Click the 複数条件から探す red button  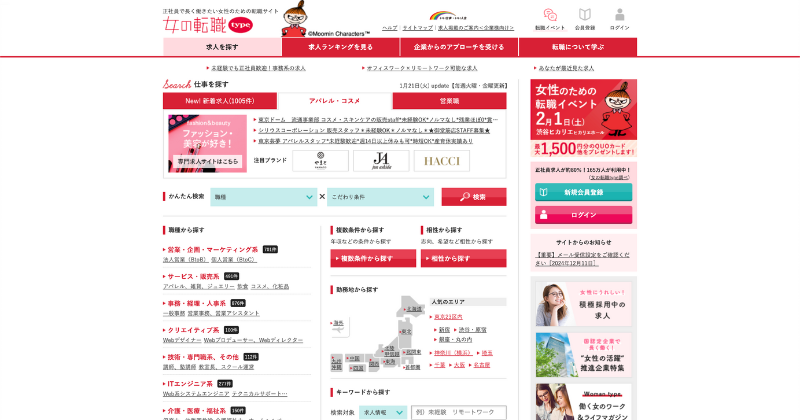373,259
